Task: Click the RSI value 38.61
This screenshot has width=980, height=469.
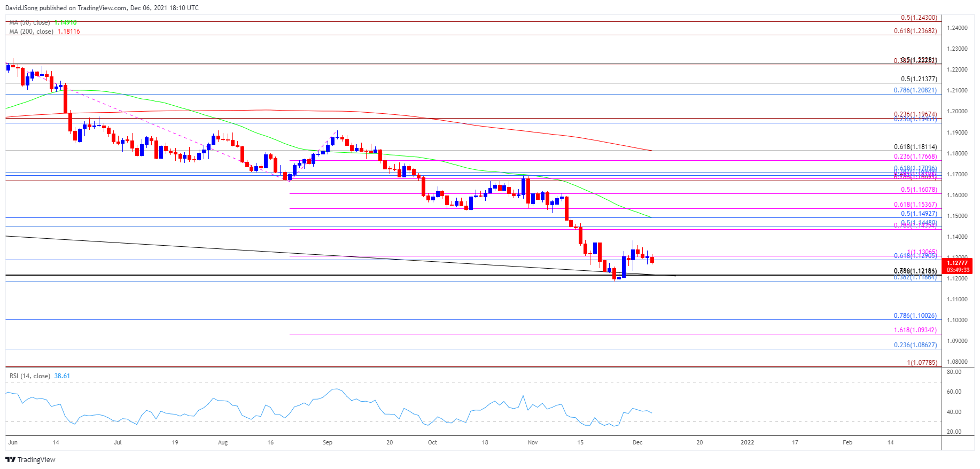Action: 62,376
